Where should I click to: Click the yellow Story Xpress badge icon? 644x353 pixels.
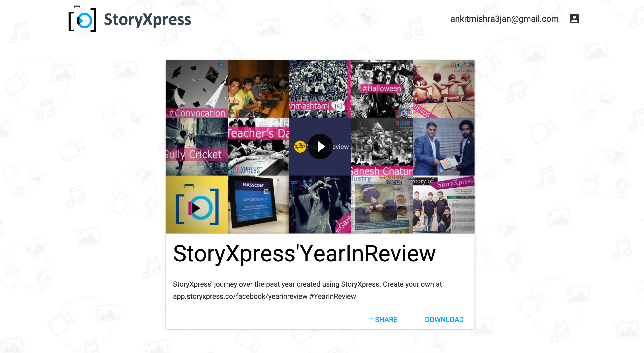tap(300, 147)
